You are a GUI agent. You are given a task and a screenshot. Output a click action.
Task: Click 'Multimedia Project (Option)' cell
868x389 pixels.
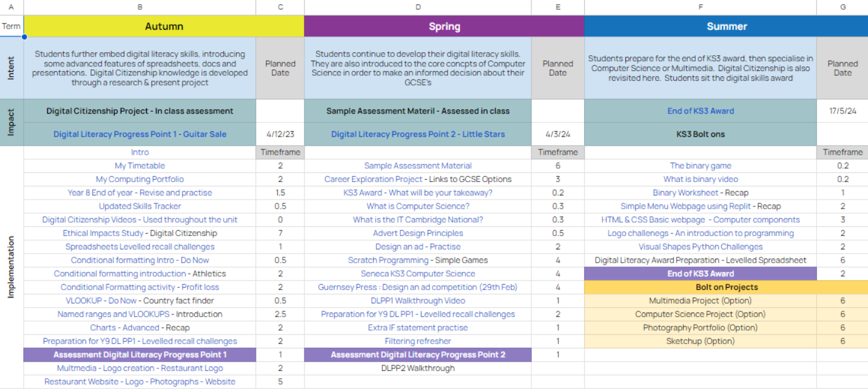[700, 300]
